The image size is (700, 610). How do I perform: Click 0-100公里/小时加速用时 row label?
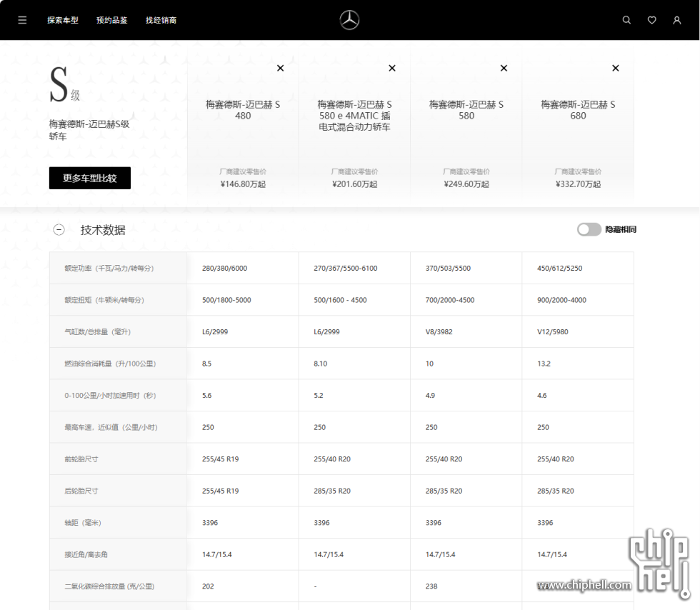pos(110,396)
